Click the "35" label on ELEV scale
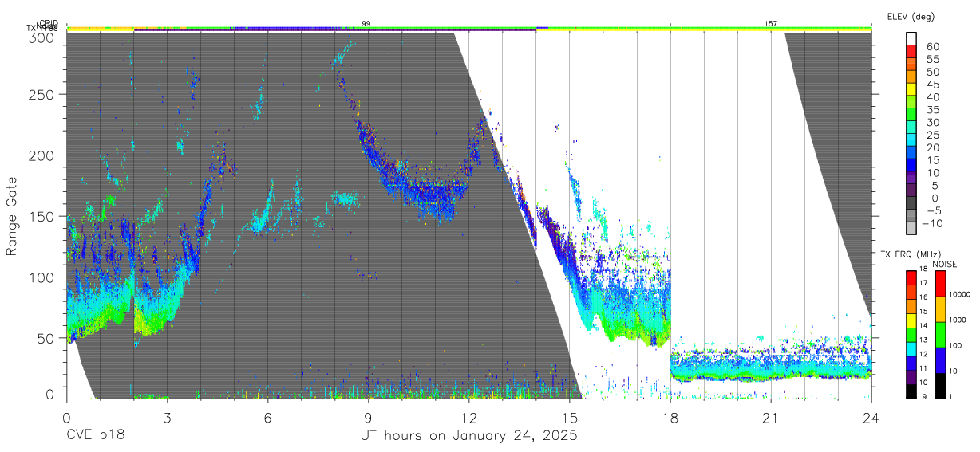Image resolution: width=980 pixels, height=452 pixels. pos(932,109)
